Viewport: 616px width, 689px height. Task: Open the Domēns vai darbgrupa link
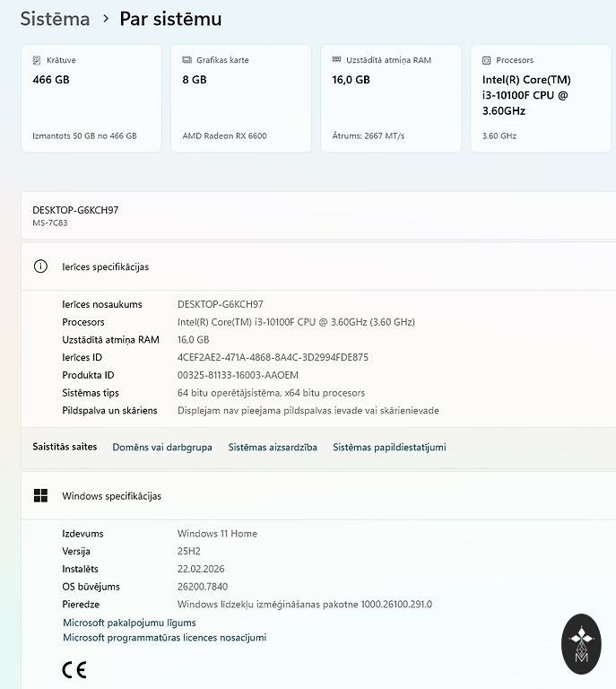[162, 447]
